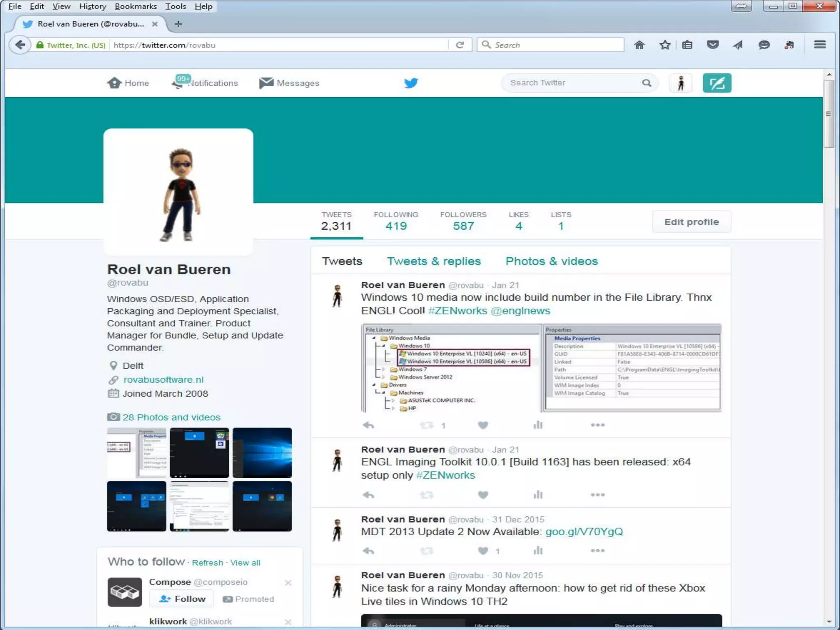View tweet activity on MDT 2013 tweet
Screen dimensions: 840x630
pos(538,551)
